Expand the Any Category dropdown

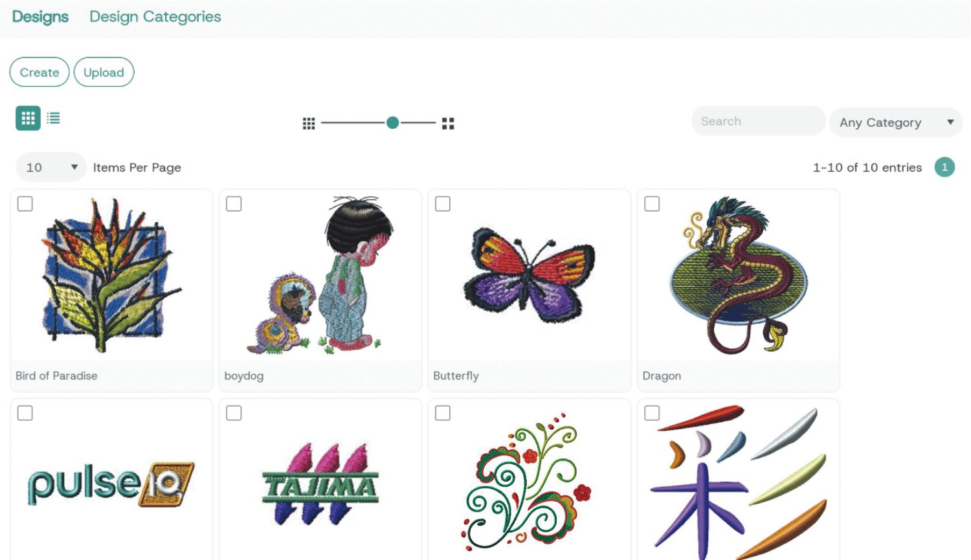tap(895, 122)
